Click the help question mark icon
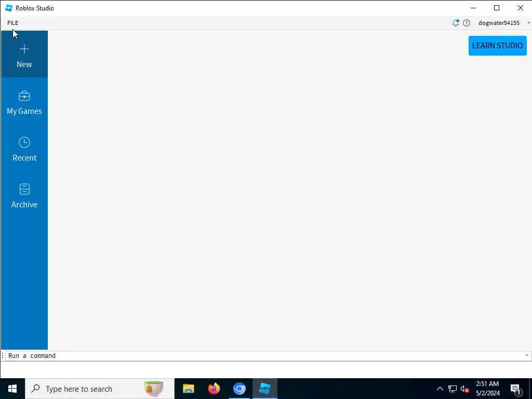This screenshot has height=399, width=532. (x=467, y=23)
